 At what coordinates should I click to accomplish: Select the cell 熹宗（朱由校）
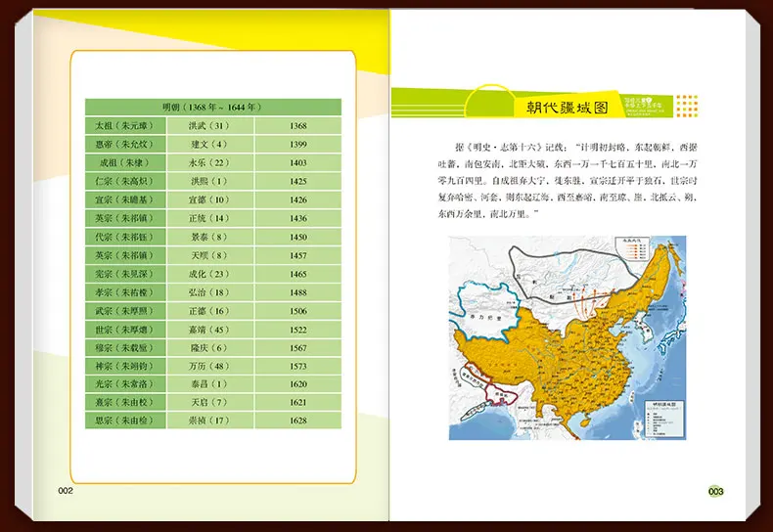125,403
